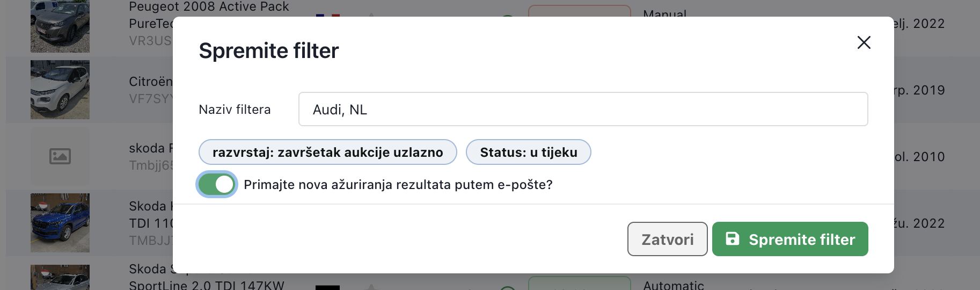Screen dimensions: 980x290
Task: Click the Spremite filter dialog heading
Action: point(268,51)
